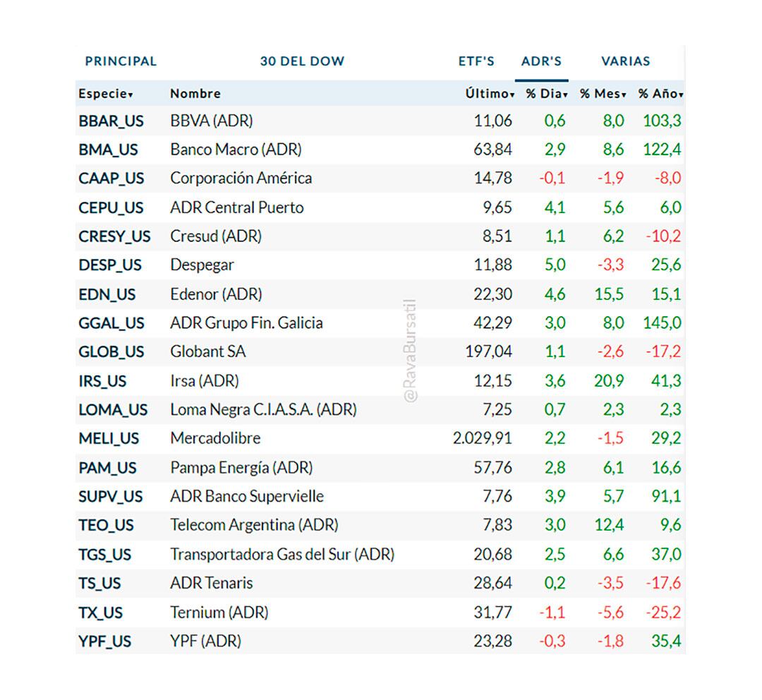Image resolution: width=762 pixels, height=700 pixels.
Task: Click the Globant SA row name
Action: [x=208, y=351]
